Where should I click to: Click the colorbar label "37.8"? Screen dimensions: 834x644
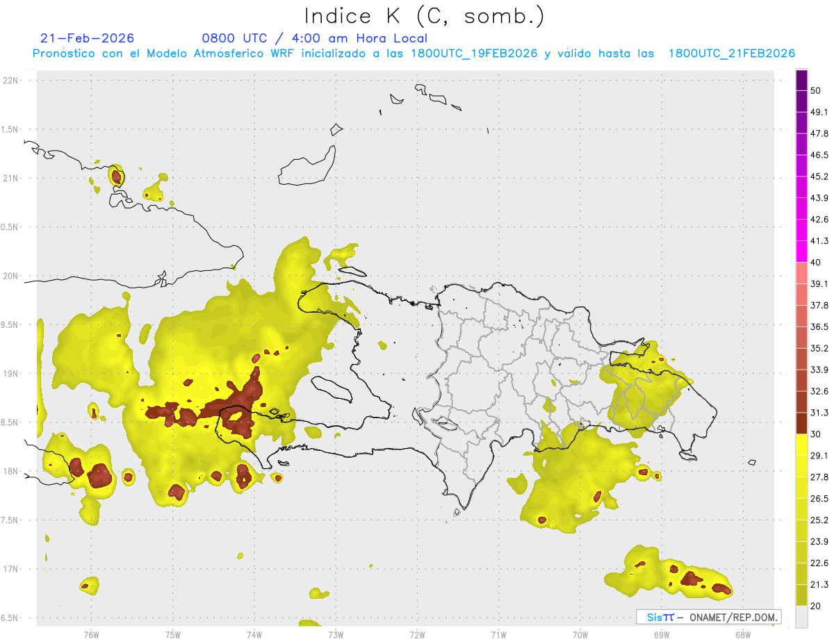(x=819, y=306)
